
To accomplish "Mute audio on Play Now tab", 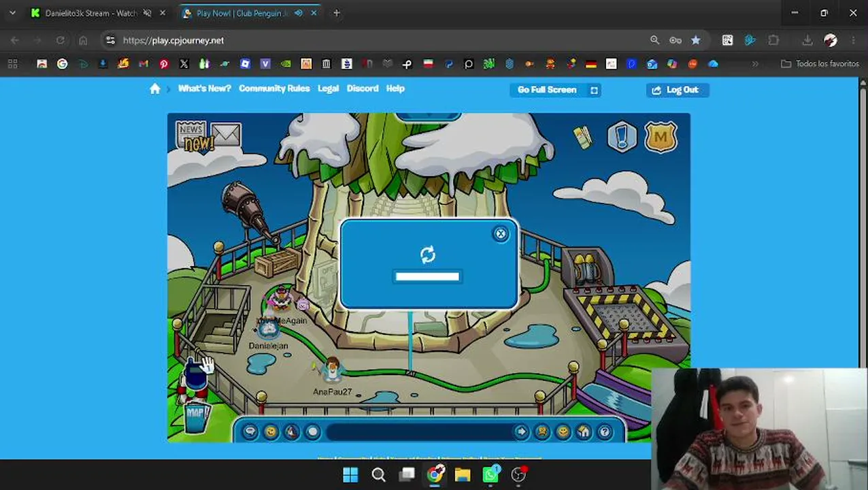I will point(299,13).
